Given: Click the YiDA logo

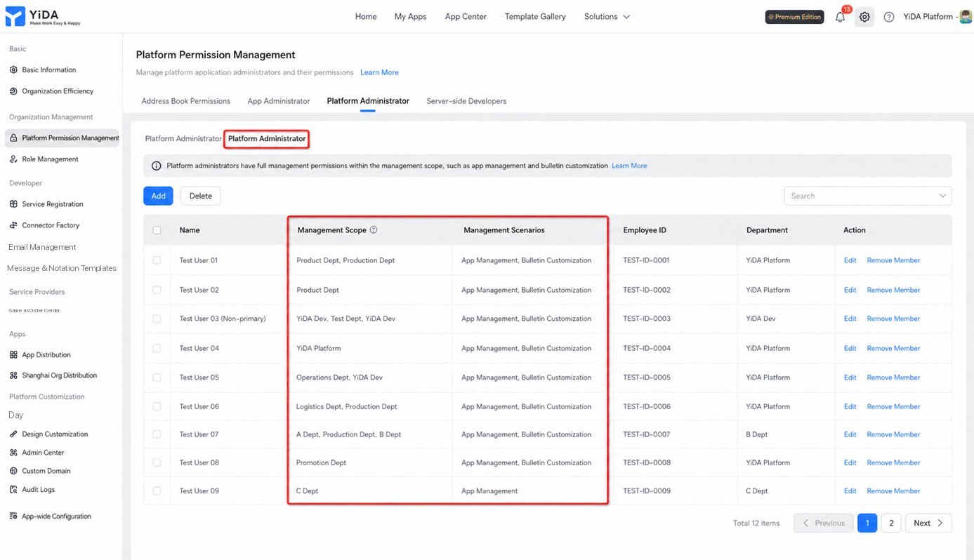Looking at the screenshot, I should pos(44,17).
